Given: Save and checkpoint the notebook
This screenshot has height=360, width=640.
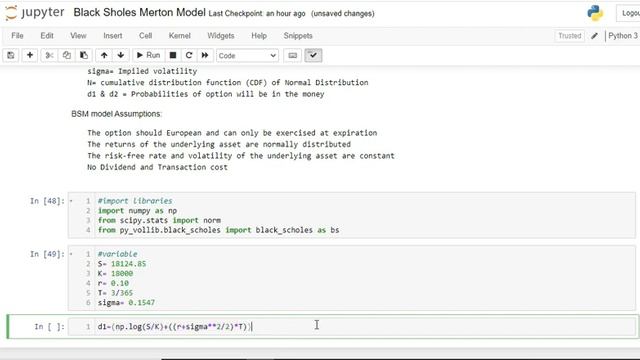Looking at the screenshot, I should coord(11,55).
